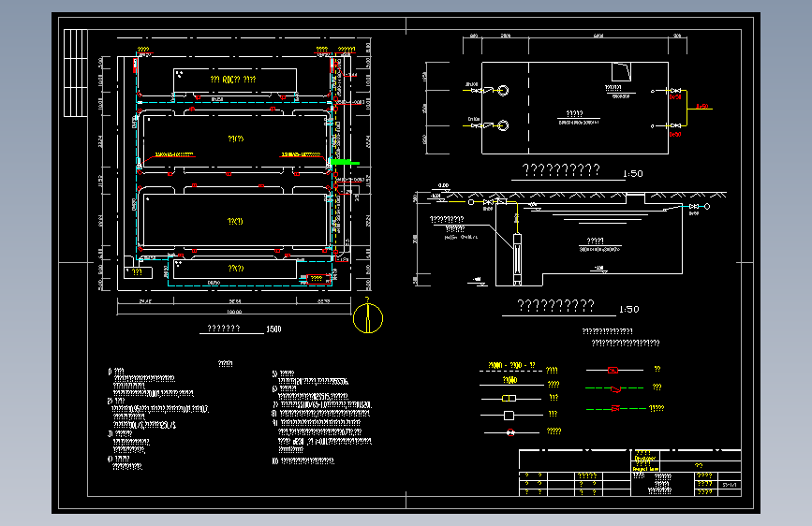Click the 100.00 overall dimension below site plan
Viewport: 812px width, 526px height.
tap(234, 312)
